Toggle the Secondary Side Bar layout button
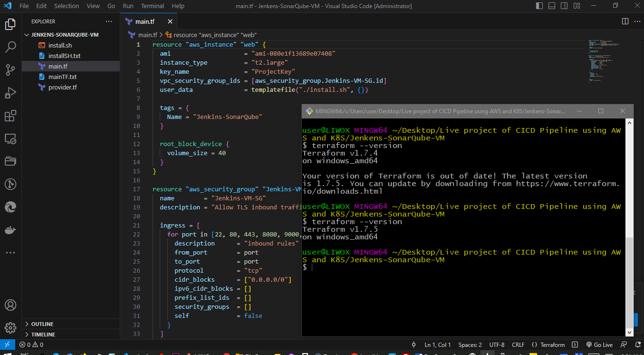 [x=564, y=6]
